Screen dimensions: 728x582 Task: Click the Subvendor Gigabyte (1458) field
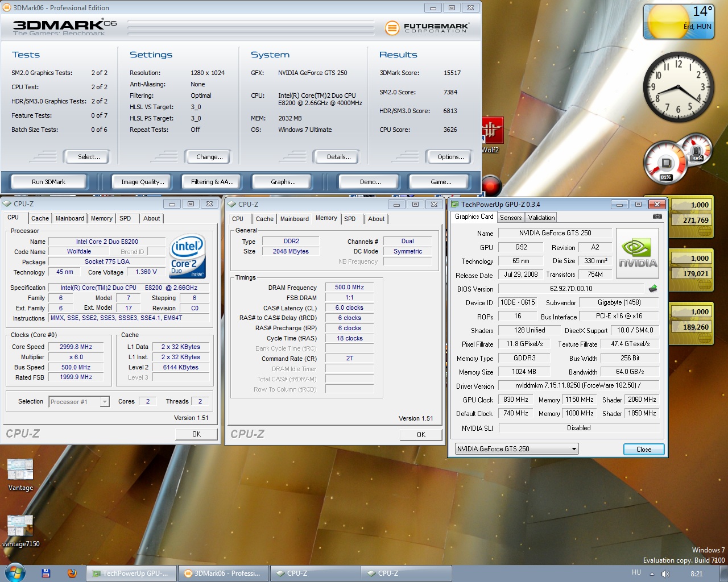[x=619, y=302]
